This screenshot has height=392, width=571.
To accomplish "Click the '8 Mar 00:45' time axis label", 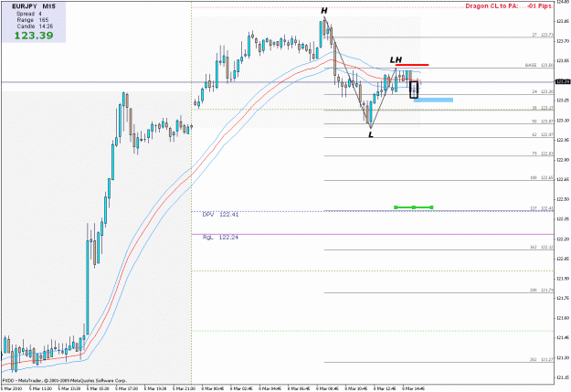I will [x=212, y=388].
